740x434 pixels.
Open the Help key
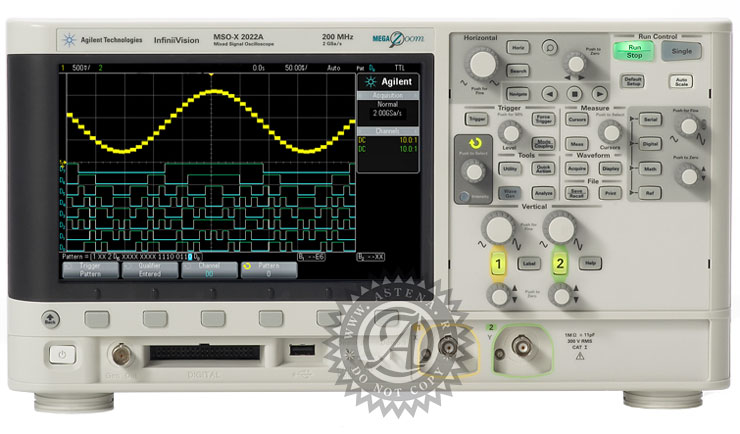pyautogui.click(x=590, y=263)
